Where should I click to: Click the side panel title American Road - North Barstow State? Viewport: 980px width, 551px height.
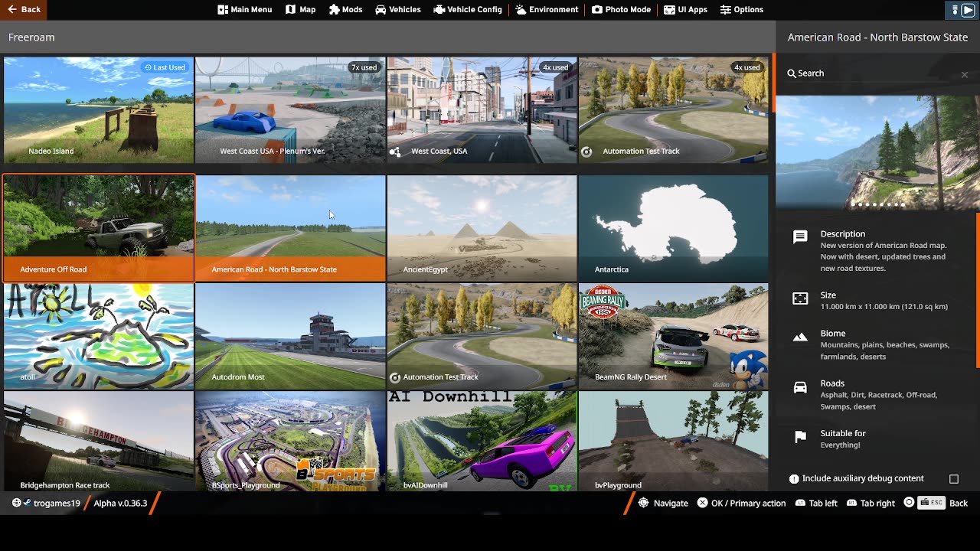tap(877, 37)
